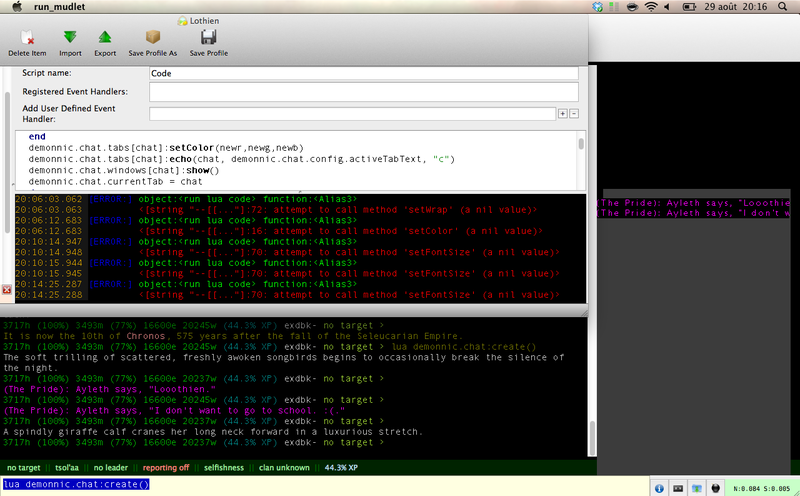
Task: Click the 'selfishness' status bar label
Action: click(x=224, y=467)
